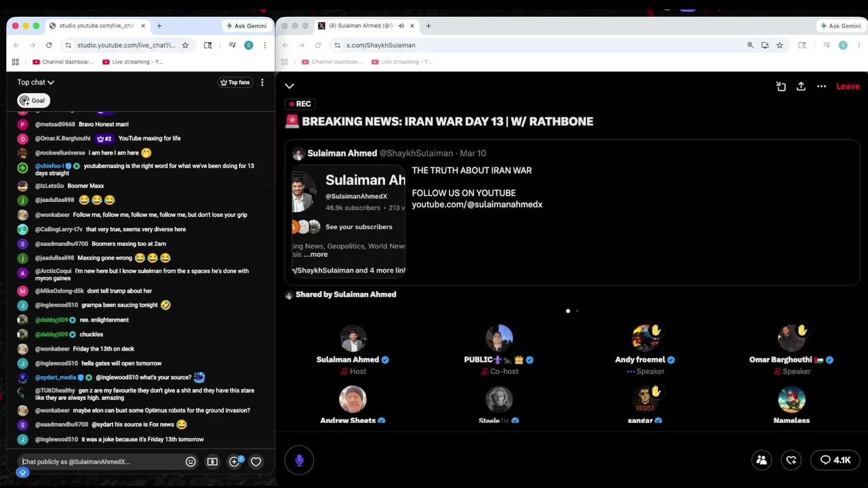Click Ask Gemini in the X window
868x488 pixels.
(841, 26)
